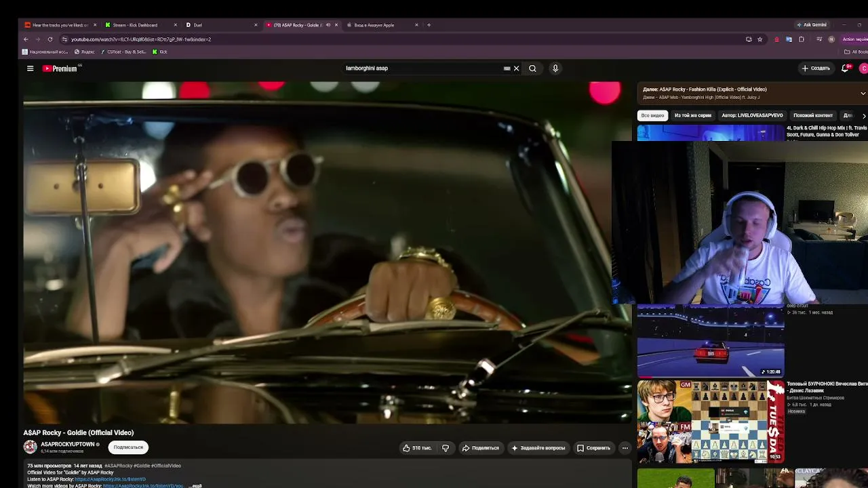The image size is (868, 488).
Task: Select the 'Из той же серии' filter chip
Action: (x=693, y=115)
